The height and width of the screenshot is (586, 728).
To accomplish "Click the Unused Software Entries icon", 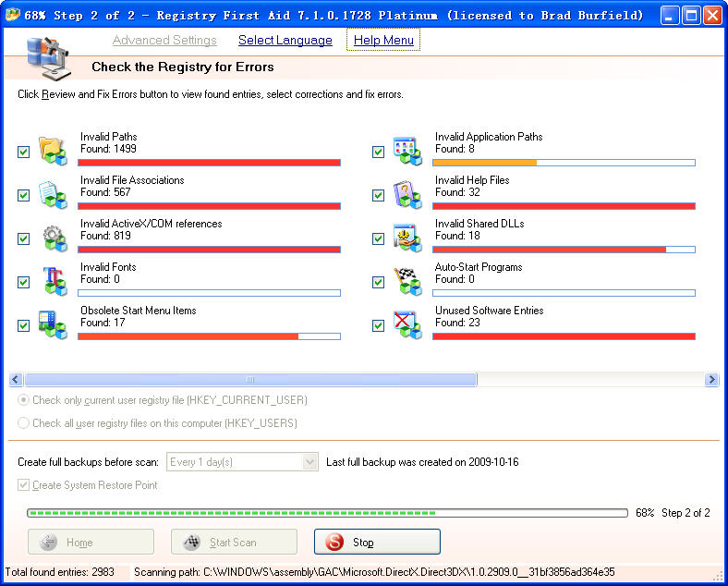I will (x=407, y=324).
